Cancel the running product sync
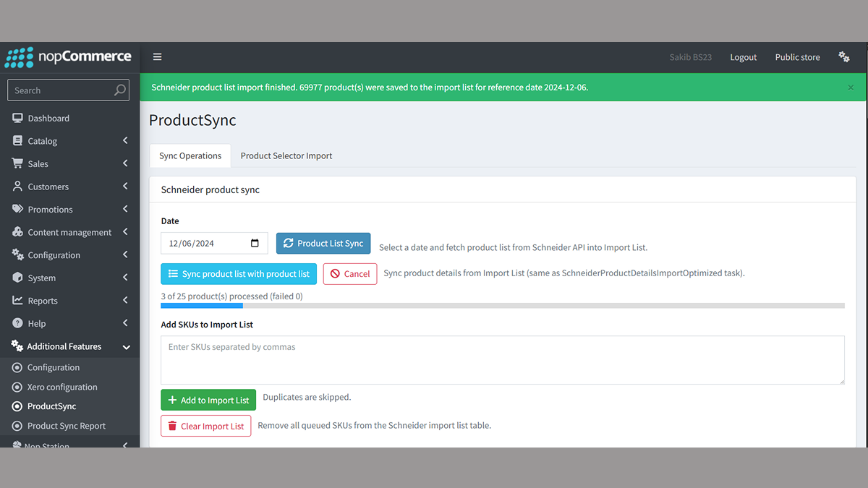Image resolution: width=868 pixels, height=488 pixels. coord(350,273)
